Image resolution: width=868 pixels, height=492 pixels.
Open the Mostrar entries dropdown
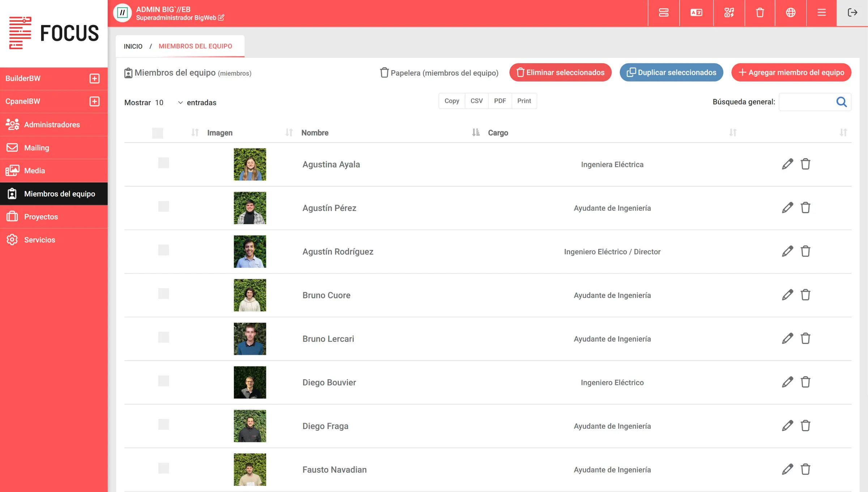tap(169, 103)
